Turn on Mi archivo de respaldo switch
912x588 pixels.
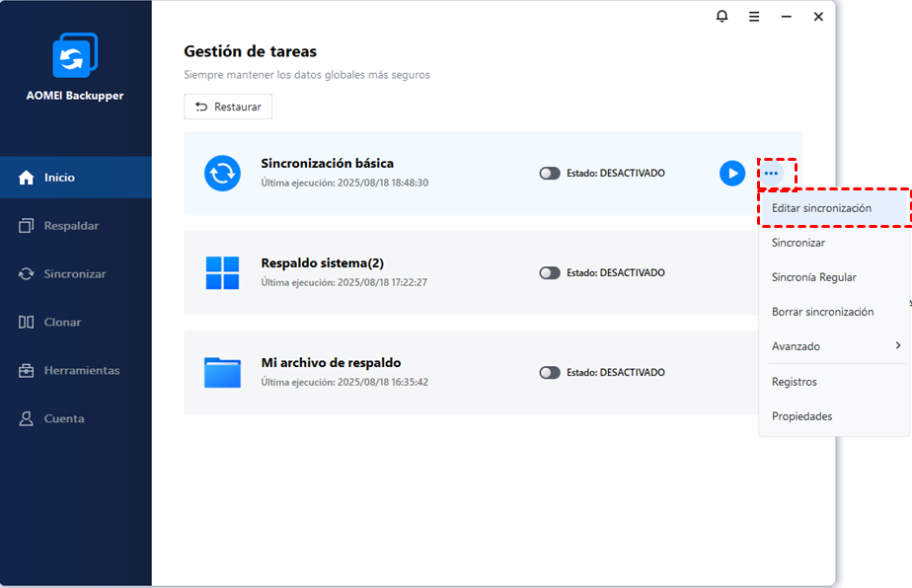point(550,373)
